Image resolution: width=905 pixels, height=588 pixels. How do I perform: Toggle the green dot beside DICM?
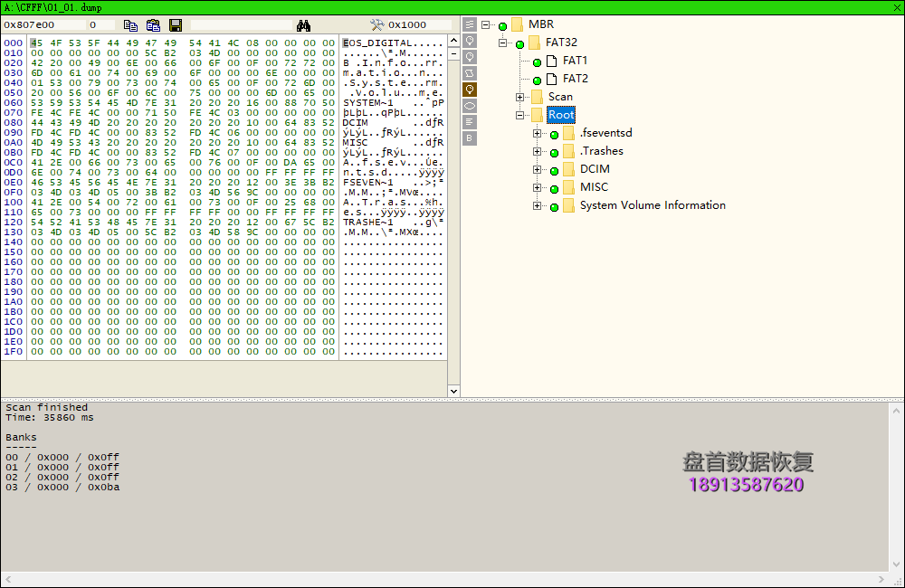(x=553, y=169)
